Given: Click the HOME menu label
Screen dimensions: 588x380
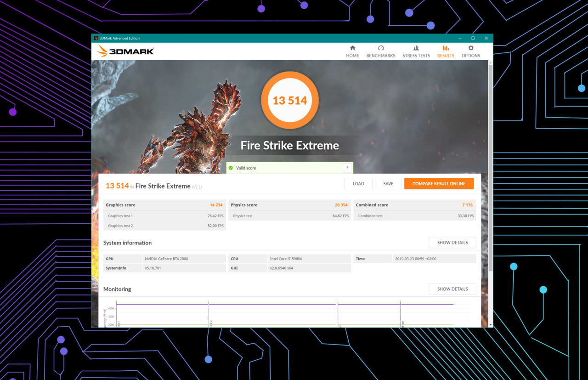Looking at the screenshot, I should [x=352, y=56].
